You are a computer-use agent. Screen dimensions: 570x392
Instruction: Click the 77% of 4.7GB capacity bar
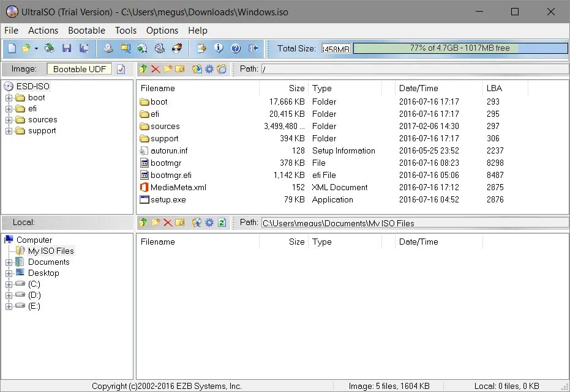pyautogui.click(x=460, y=48)
